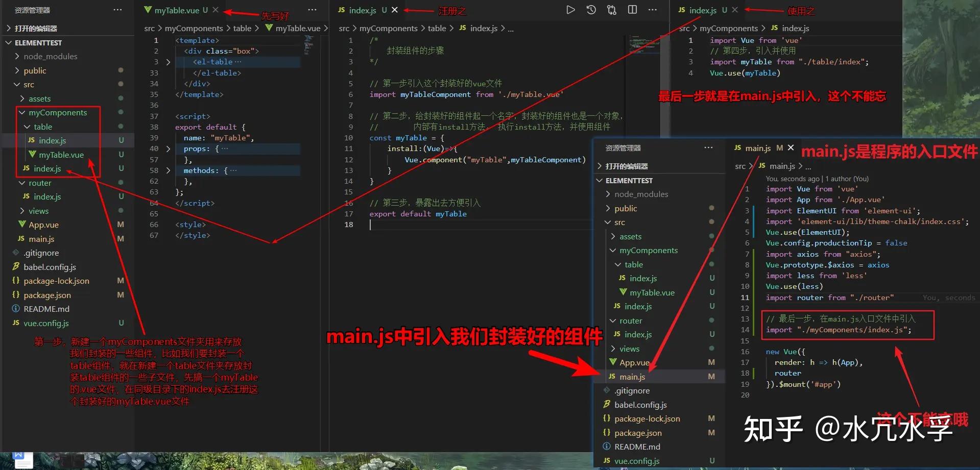Screen dimensions: 980x470
Task: Close the myTable.vue tab
Action: click(x=216, y=9)
